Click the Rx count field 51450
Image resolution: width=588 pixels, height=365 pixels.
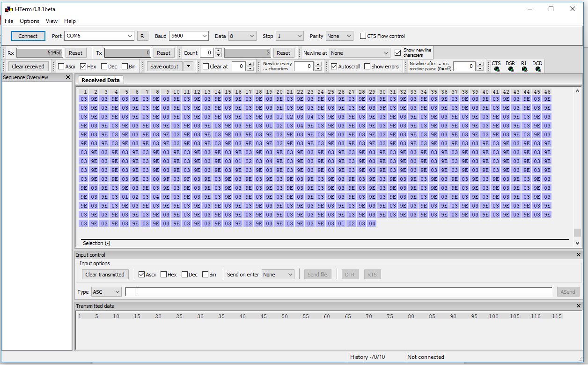(40, 53)
